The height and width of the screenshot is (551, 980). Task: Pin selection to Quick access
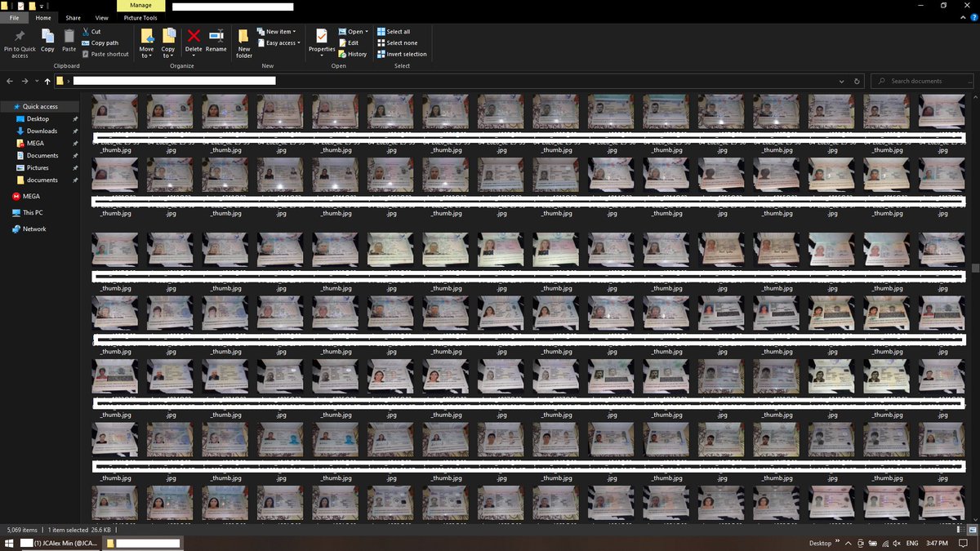[19, 41]
